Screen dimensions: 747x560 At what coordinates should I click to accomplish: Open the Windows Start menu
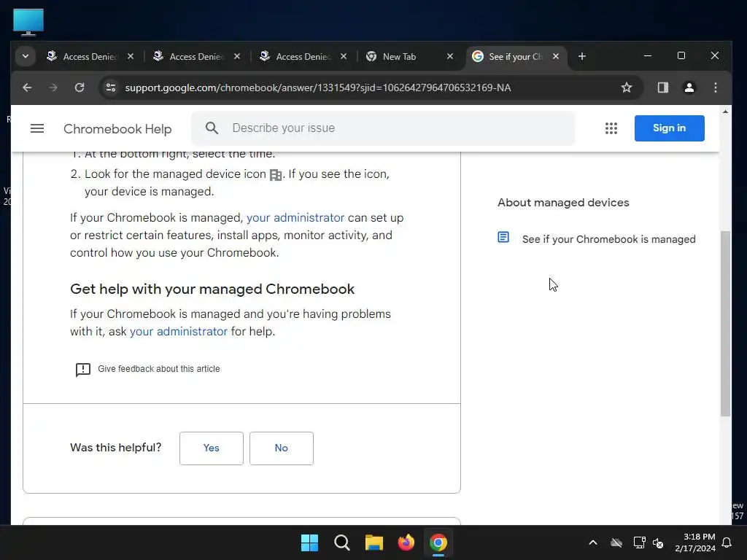[x=309, y=542]
